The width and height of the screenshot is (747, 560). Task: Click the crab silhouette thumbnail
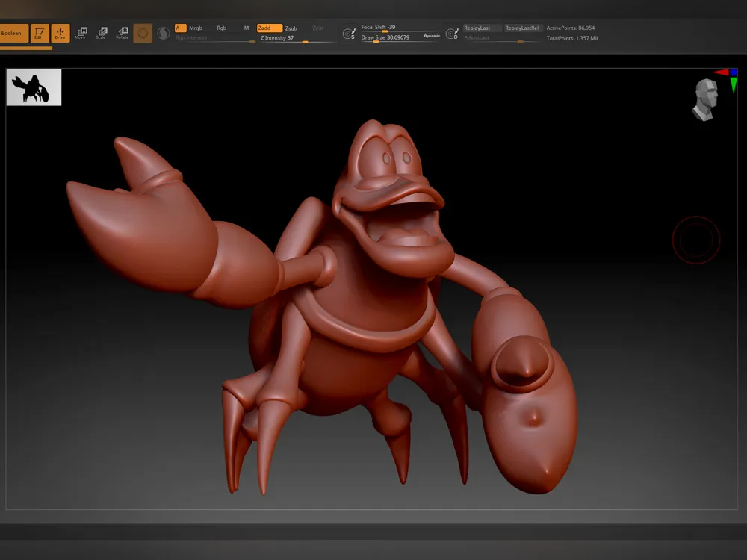coord(34,87)
